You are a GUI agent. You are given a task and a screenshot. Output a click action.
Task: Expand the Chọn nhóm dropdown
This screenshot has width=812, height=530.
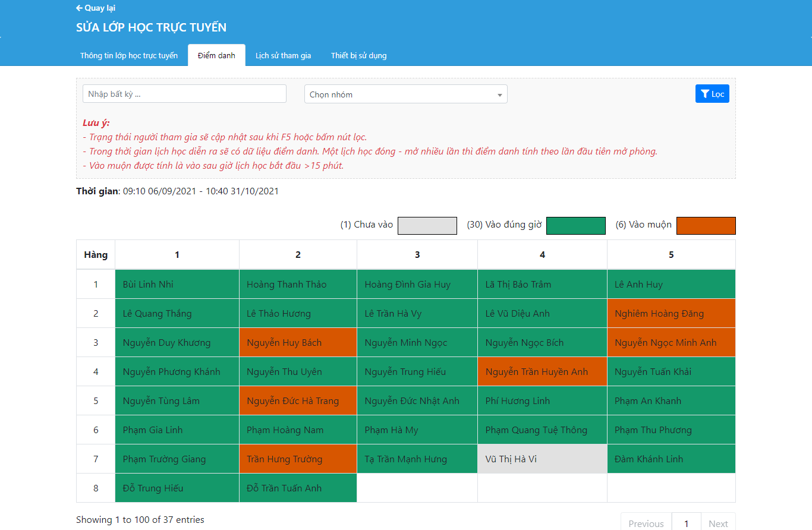(x=406, y=94)
